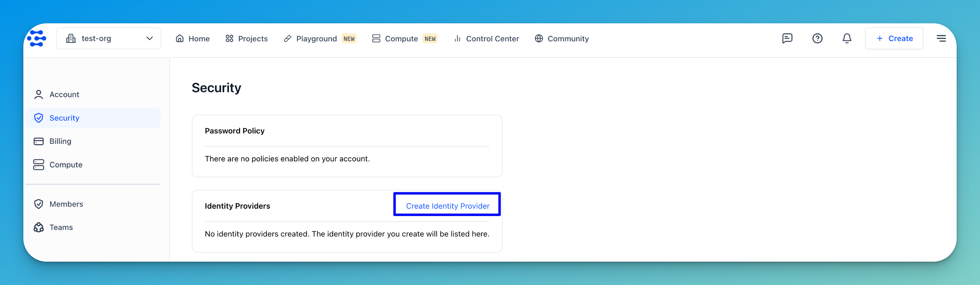This screenshot has height=285, width=980.
Task: Click the Security page title
Action: 217,88
